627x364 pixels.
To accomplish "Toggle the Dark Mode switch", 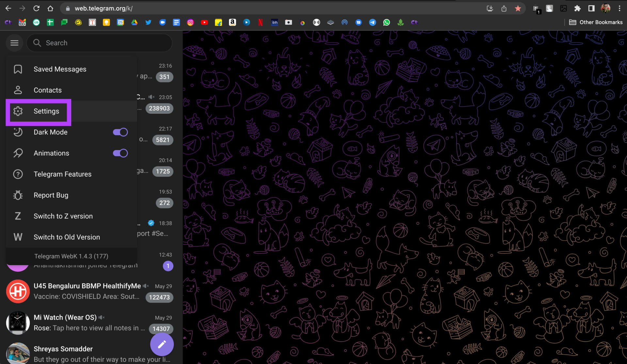I will pyautogui.click(x=120, y=132).
